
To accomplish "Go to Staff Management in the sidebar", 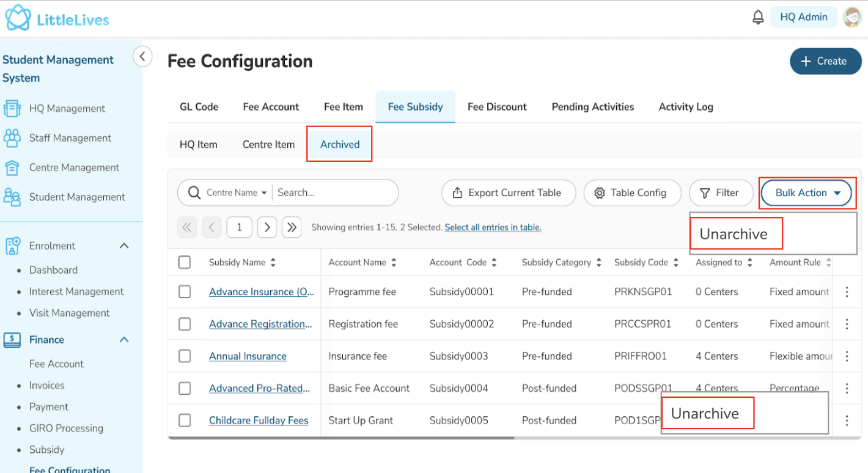I will (x=70, y=138).
